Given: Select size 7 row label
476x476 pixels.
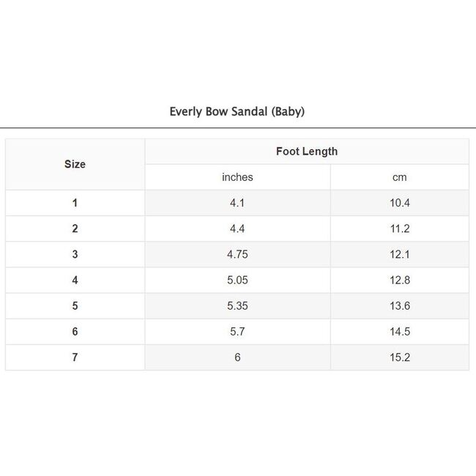Looking at the screenshot, I should [x=75, y=357].
